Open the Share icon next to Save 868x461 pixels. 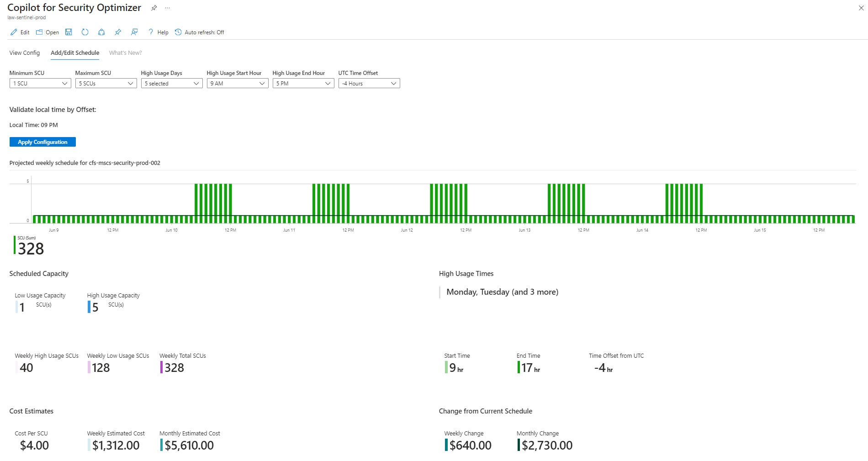tap(101, 32)
